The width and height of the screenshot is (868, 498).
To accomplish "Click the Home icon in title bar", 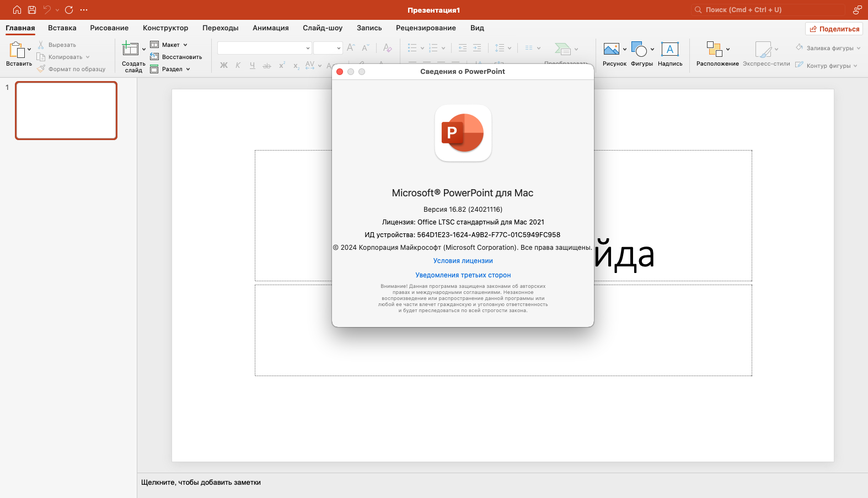I will (17, 10).
